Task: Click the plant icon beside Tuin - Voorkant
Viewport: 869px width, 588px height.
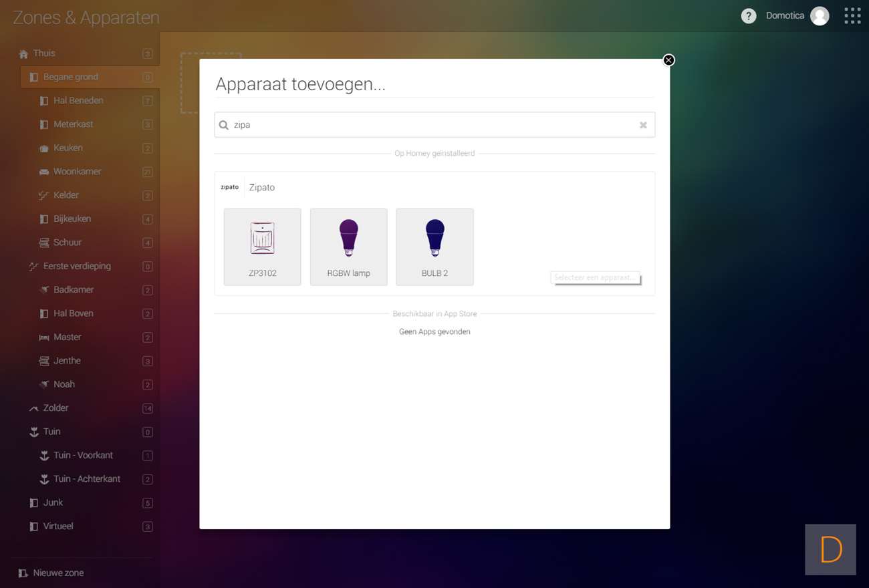Action: pos(44,456)
